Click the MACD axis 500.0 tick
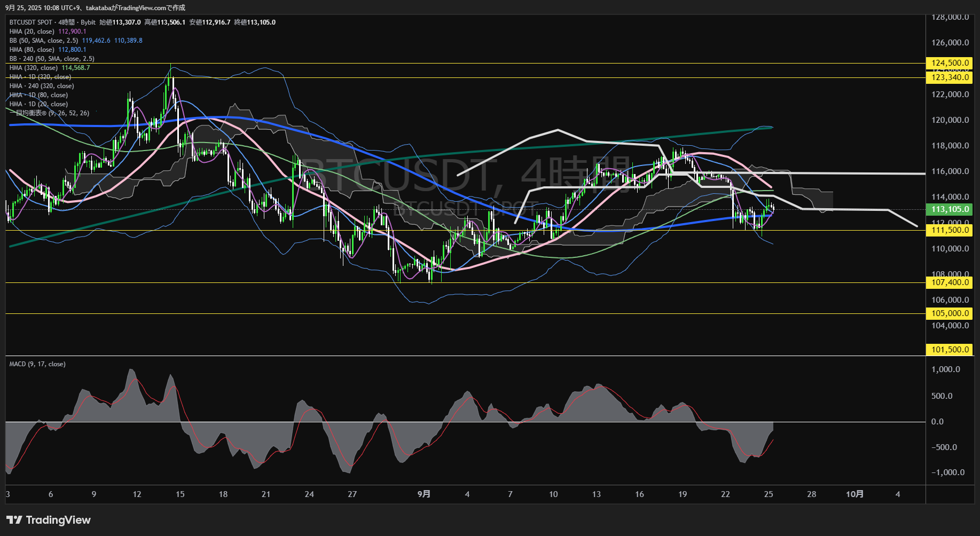 (x=942, y=396)
